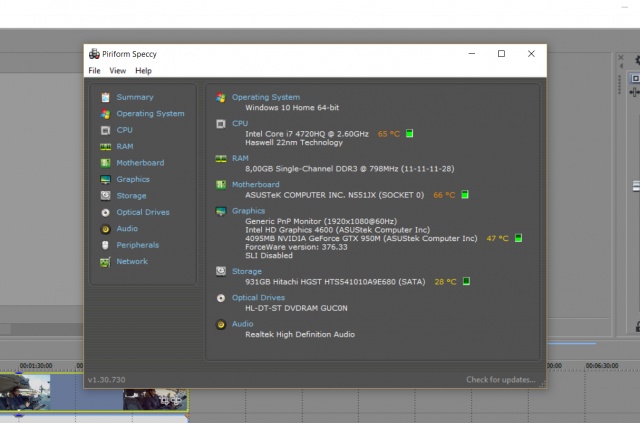Open the Storage heading link in summary

coord(247,271)
